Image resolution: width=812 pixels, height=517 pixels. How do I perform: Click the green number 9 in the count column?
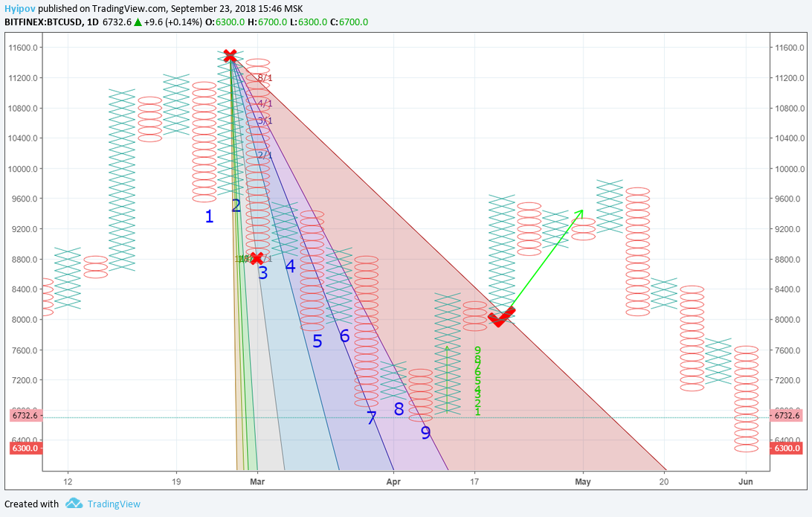pos(477,351)
